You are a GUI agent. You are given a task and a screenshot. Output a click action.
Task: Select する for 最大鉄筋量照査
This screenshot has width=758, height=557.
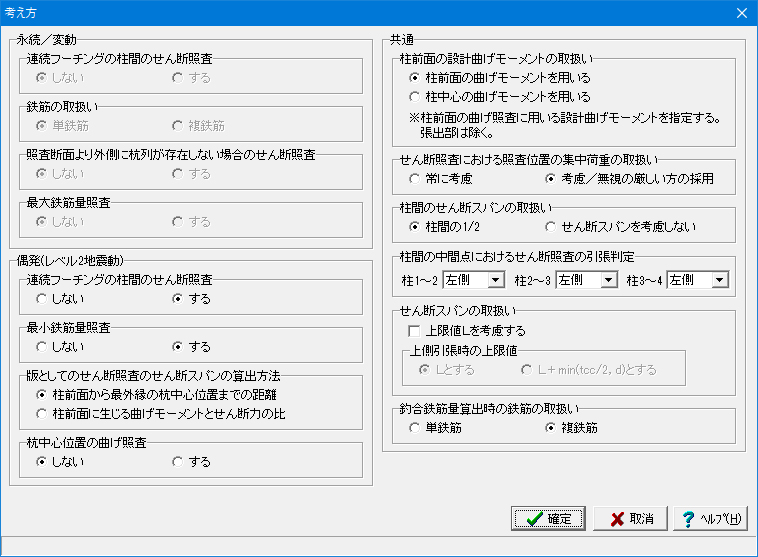tap(191, 222)
